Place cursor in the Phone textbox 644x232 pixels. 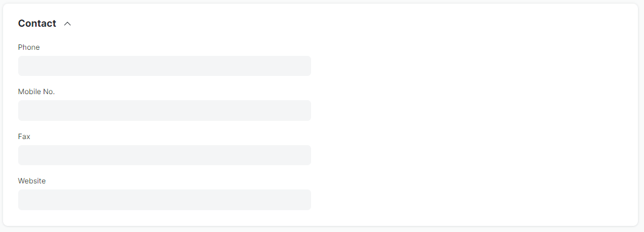(x=164, y=66)
